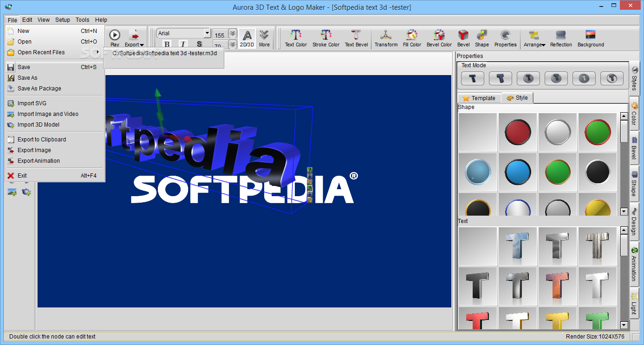Choose Exit from the File menu
This screenshot has width=644, height=345.
tap(55, 176)
